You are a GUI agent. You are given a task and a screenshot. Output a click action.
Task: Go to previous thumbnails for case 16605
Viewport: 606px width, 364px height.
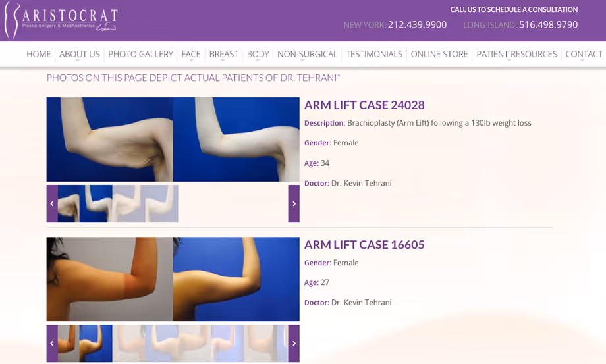[52, 343]
